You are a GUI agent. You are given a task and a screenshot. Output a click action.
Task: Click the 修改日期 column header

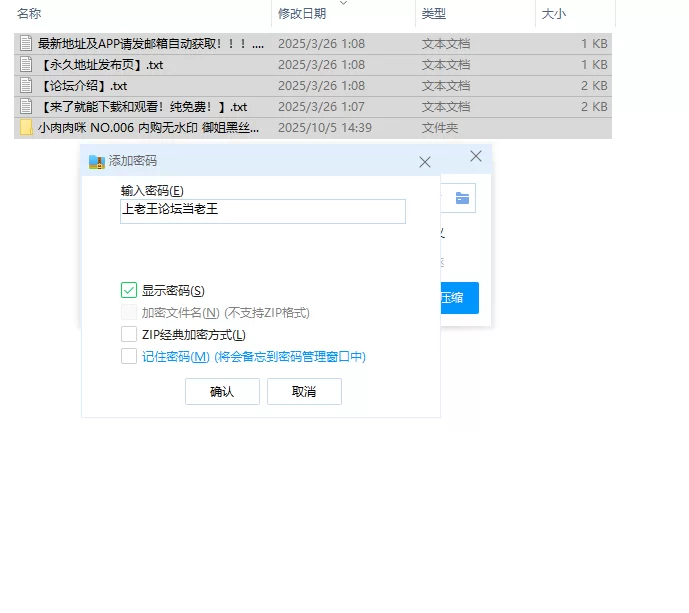pyautogui.click(x=302, y=14)
